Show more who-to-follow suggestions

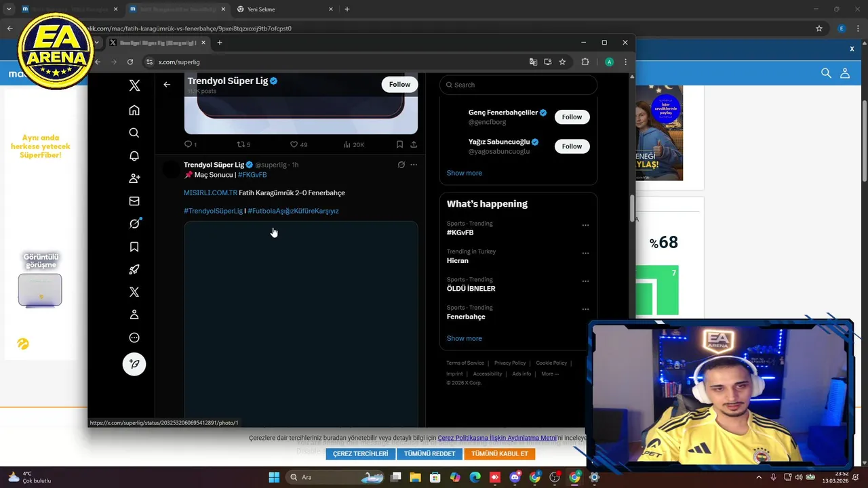tap(464, 173)
